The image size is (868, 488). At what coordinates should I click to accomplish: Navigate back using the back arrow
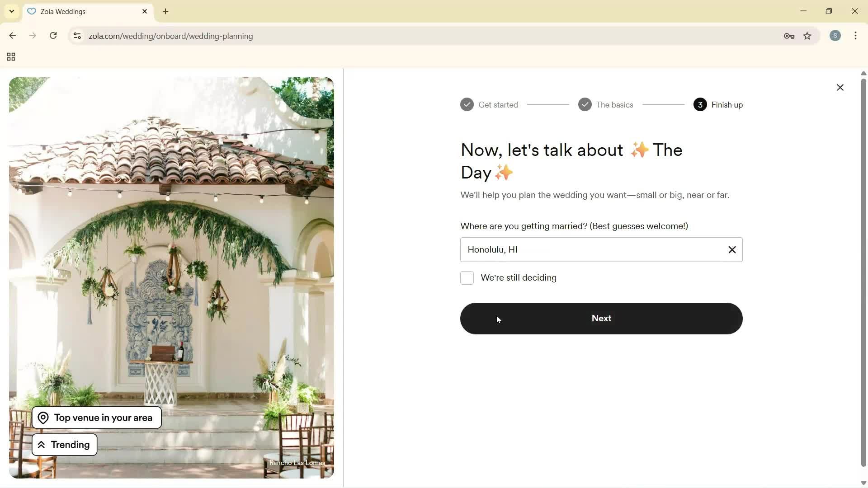(x=12, y=36)
